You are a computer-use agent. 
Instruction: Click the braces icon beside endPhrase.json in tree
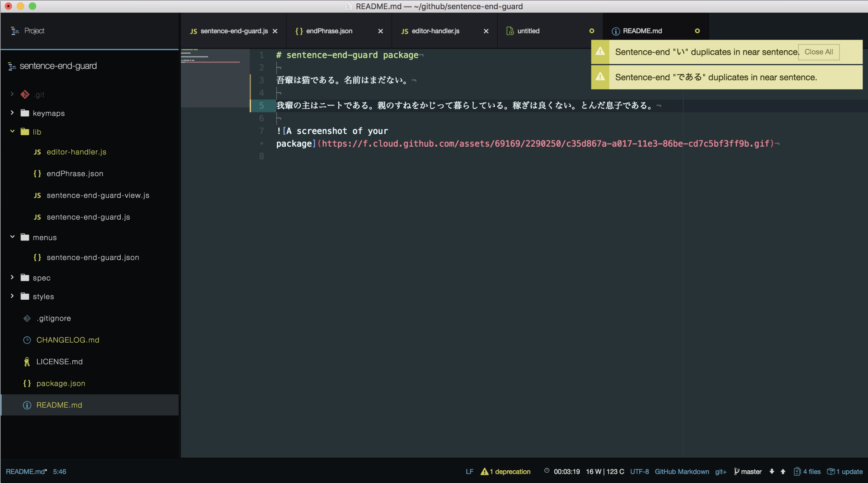(37, 174)
